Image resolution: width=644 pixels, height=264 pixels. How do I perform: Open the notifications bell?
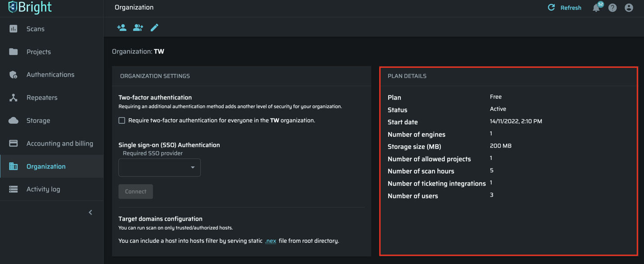tap(596, 8)
